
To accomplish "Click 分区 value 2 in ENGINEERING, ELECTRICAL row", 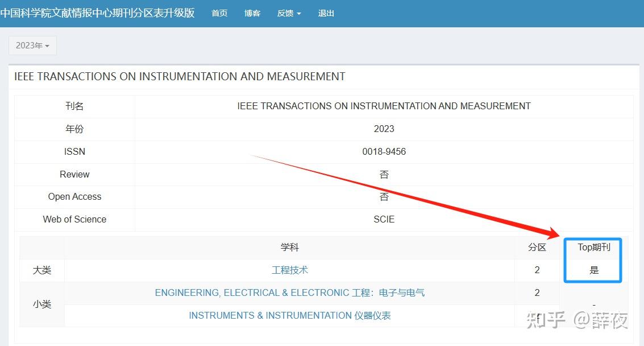I will coord(537,293).
